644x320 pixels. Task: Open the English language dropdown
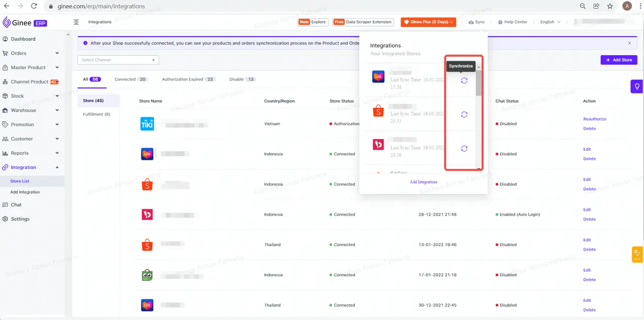tap(550, 22)
